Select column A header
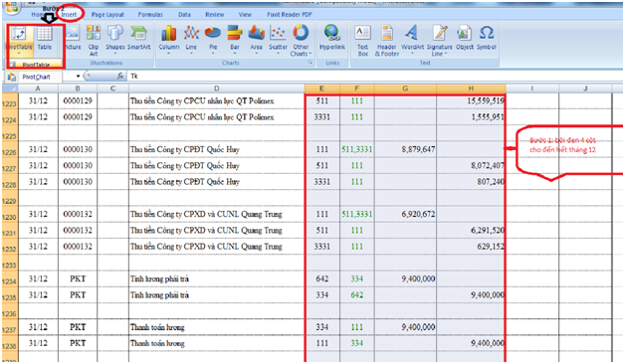The image size is (625, 364). [x=38, y=88]
